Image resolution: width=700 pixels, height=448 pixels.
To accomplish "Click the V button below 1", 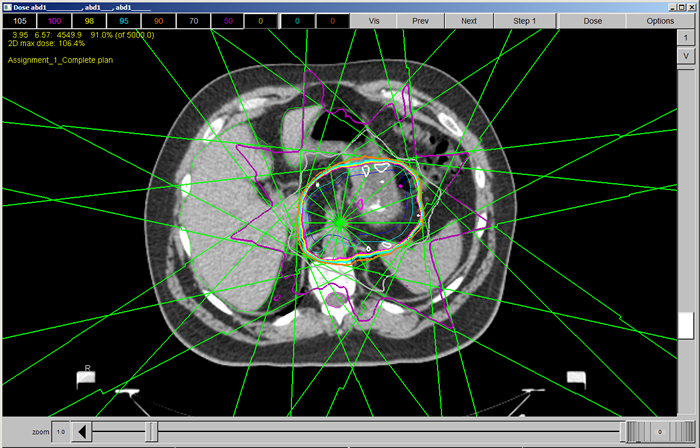I will 686,56.
